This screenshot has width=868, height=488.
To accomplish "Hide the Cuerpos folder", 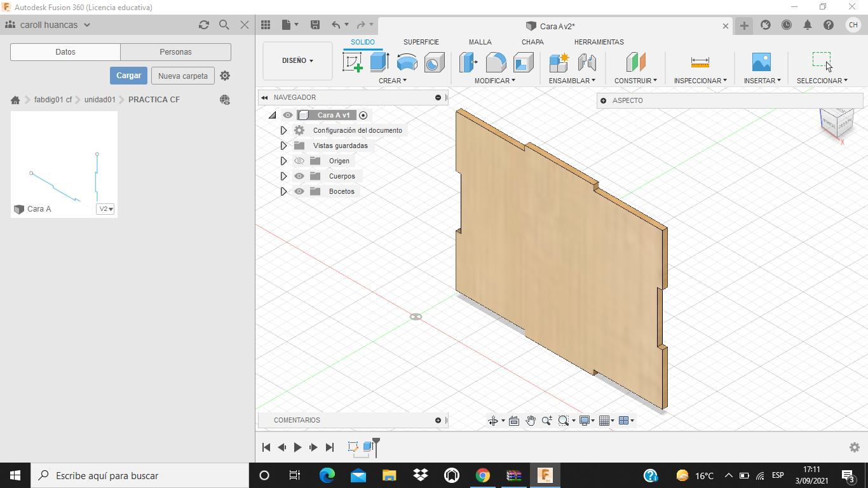I will click(299, 176).
